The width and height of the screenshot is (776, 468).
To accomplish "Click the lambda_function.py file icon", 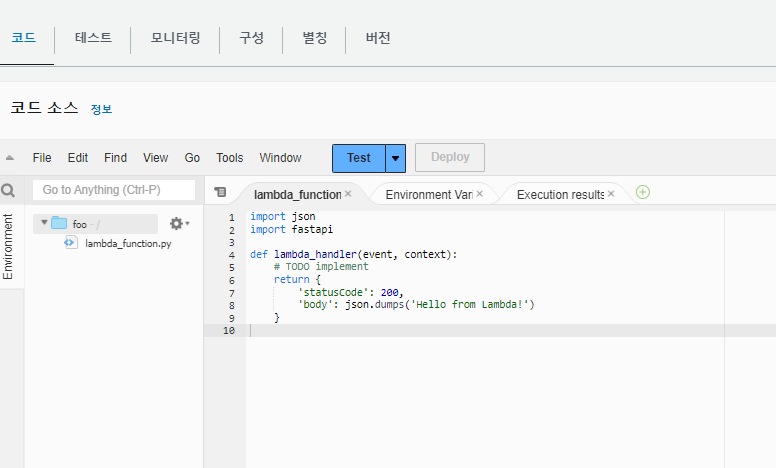I will [71, 243].
